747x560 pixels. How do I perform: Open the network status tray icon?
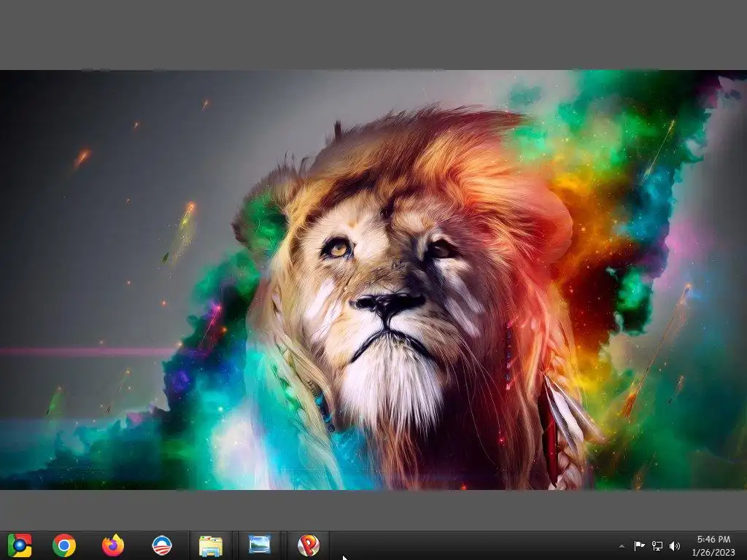tap(657, 545)
